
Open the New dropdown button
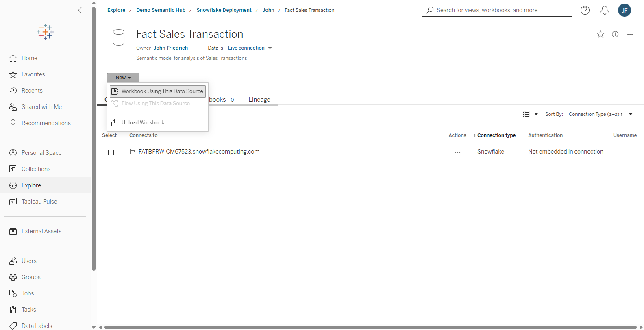(x=123, y=78)
